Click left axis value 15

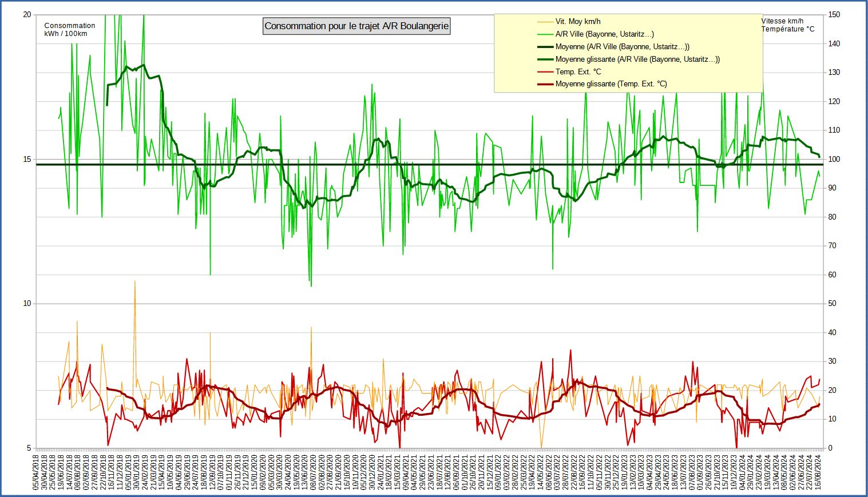(27, 160)
